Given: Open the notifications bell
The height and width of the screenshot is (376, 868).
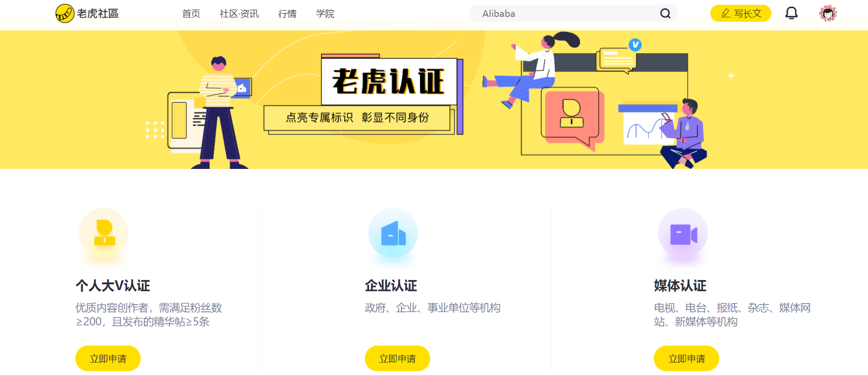Looking at the screenshot, I should point(791,13).
